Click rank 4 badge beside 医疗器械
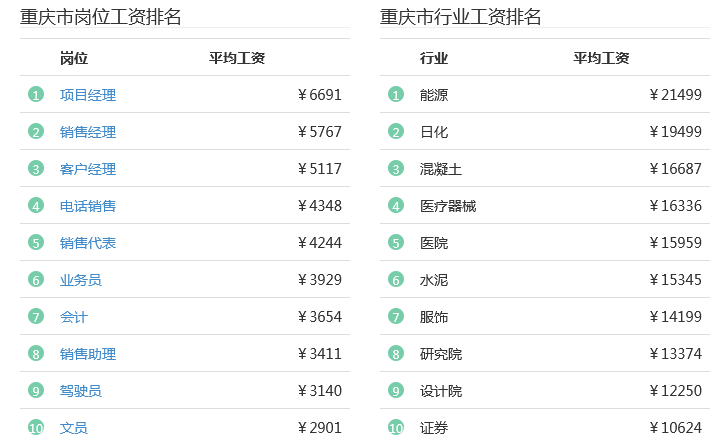 (396, 206)
